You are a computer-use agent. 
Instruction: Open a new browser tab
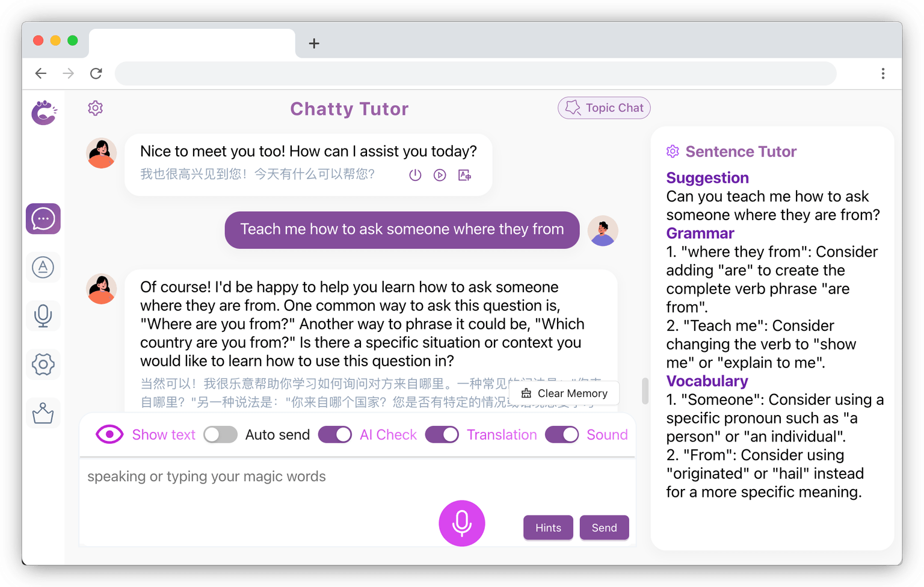pyautogui.click(x=314, y=43)
